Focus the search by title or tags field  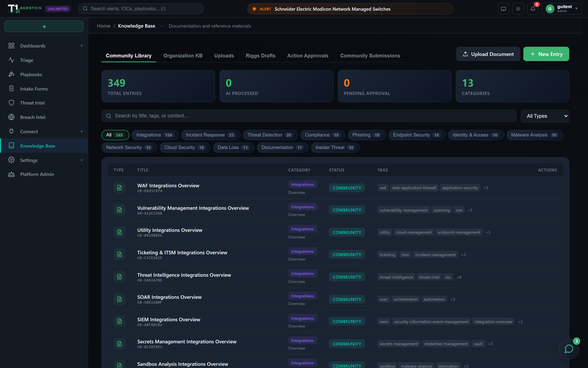tap(309, 116)
